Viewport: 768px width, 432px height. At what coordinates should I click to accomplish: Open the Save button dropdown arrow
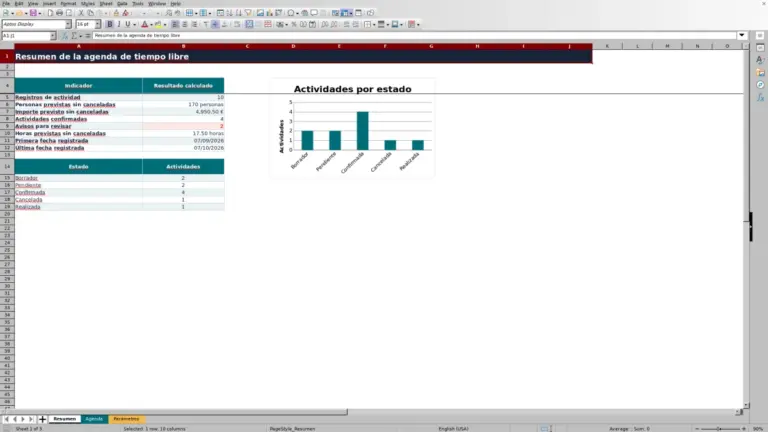tap(40, 13)
